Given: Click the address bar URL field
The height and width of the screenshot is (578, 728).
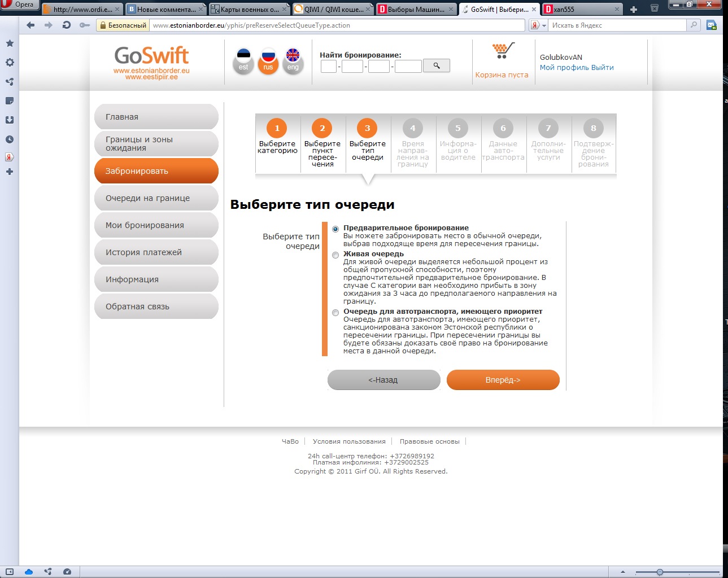Looking at the screenshot, I should [x=338, y=25].
